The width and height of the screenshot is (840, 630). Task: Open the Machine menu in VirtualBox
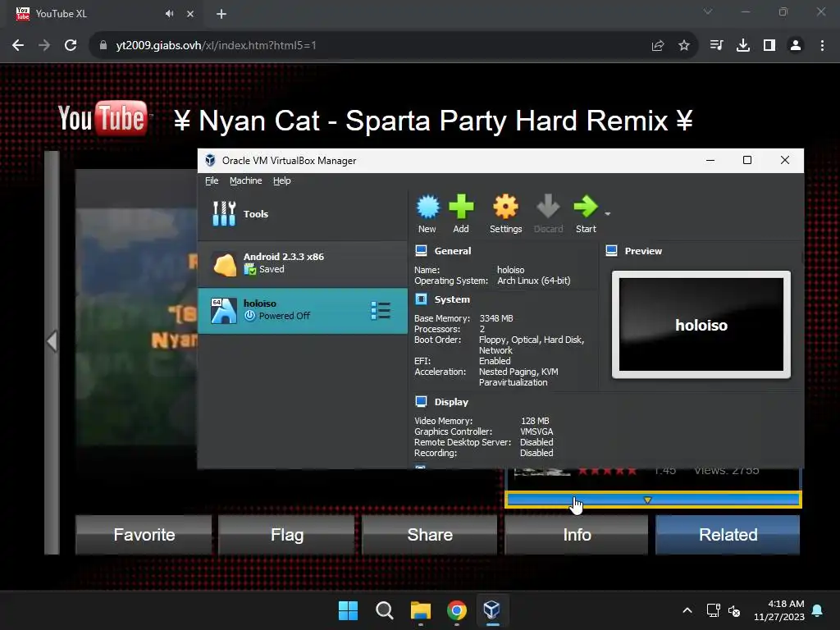(246, 180)
